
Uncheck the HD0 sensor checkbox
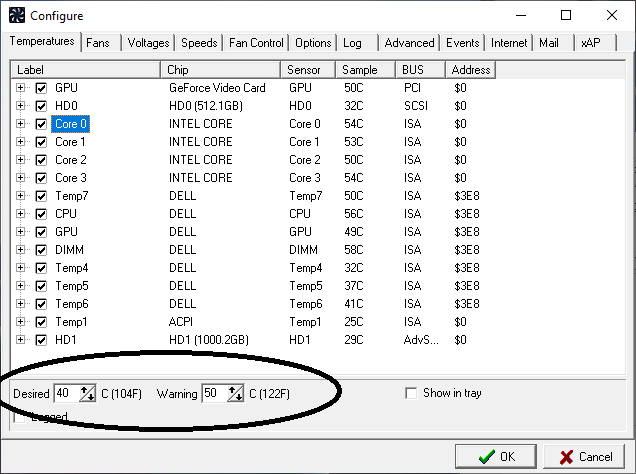tap(41, 106)
